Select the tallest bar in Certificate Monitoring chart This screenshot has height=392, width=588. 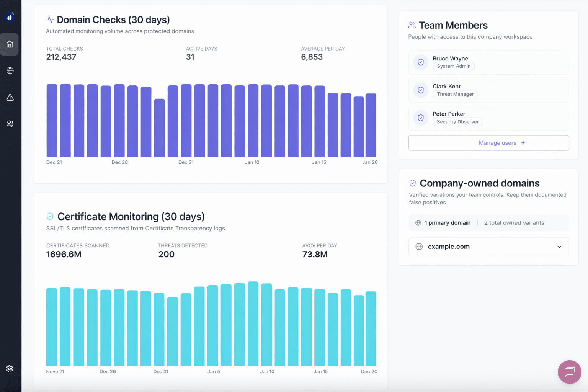click(x=253, y=325)
